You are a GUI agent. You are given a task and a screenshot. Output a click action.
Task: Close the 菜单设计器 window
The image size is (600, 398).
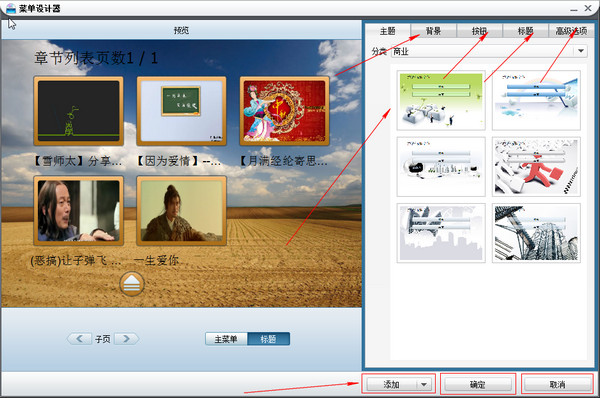tap(588, 8)
